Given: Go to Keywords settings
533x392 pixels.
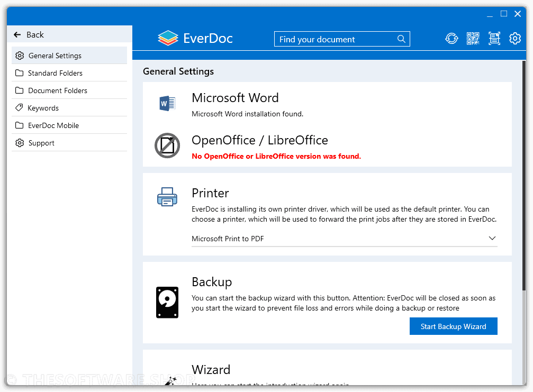Looking at the screenshot, I should (69, 108).
